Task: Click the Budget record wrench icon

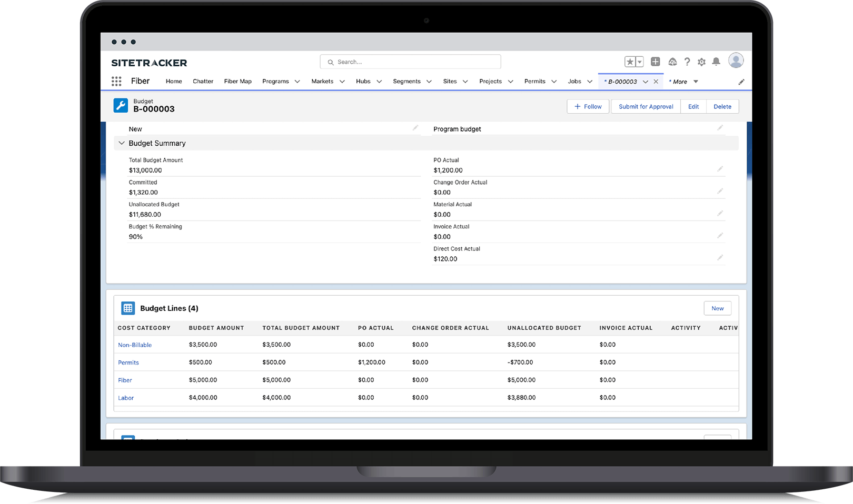Action: coord(121,105)
